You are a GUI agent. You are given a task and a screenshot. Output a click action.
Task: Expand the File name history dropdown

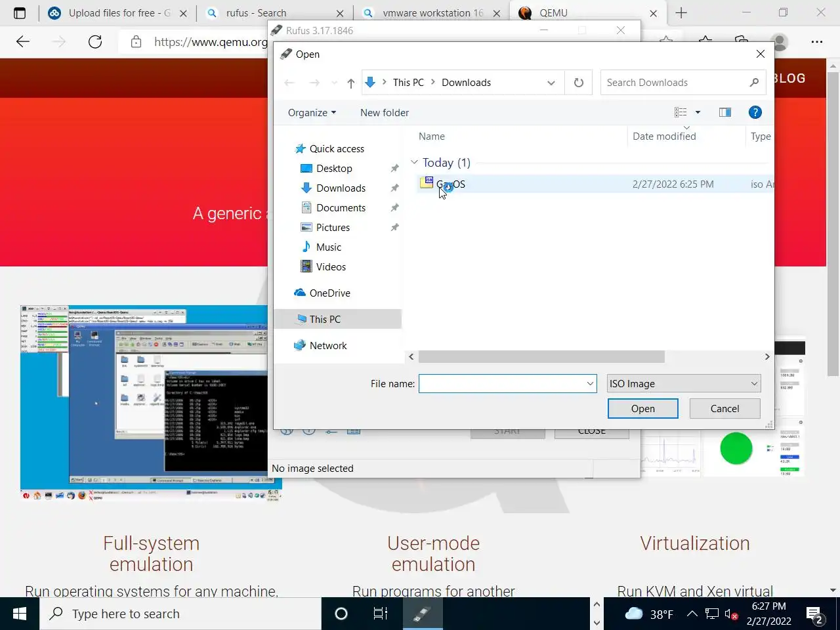coord(590,384)
